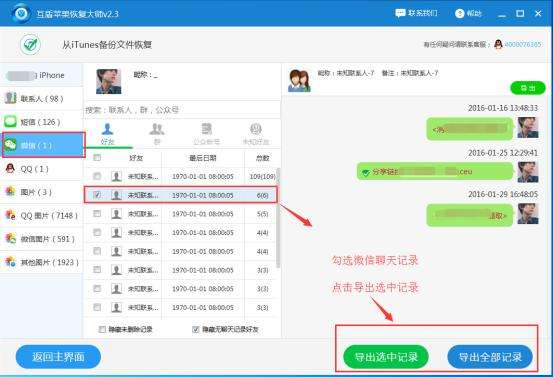Open the 其他图片 (1923) category
553x377 pixels.
pos(41,262)
